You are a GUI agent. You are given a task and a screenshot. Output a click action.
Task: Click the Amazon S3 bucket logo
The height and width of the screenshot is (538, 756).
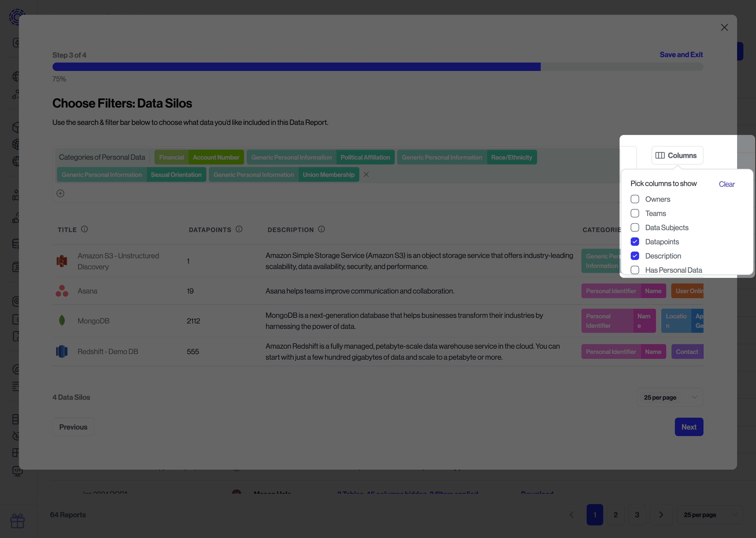click(x=62, y=261)
